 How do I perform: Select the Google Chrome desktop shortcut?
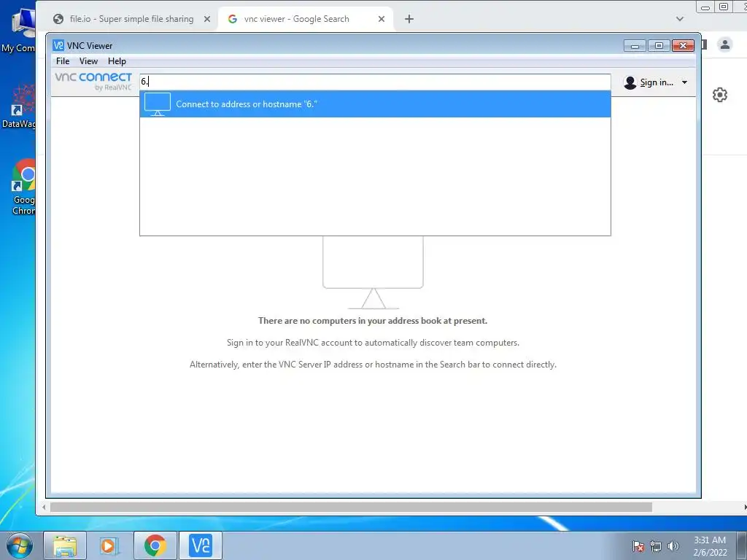point(23,187)
